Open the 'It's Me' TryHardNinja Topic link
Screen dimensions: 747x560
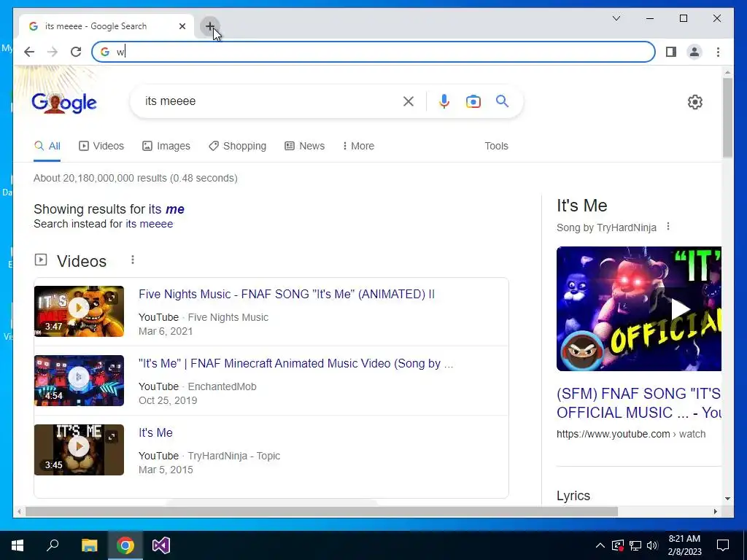click(155, 432)
